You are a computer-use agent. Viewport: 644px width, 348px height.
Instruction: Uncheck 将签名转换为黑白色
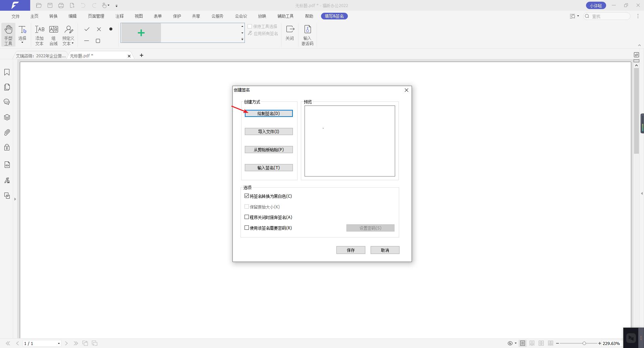pos(247,196)
